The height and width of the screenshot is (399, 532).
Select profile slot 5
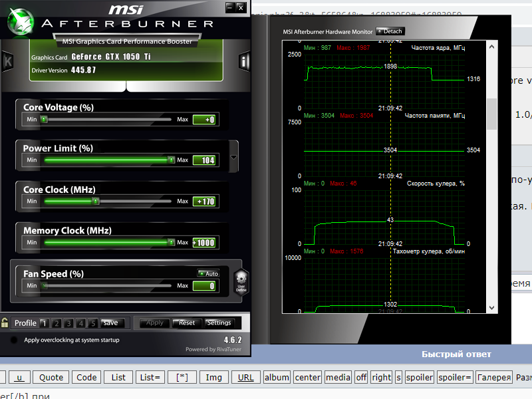[x=93, y=323]
